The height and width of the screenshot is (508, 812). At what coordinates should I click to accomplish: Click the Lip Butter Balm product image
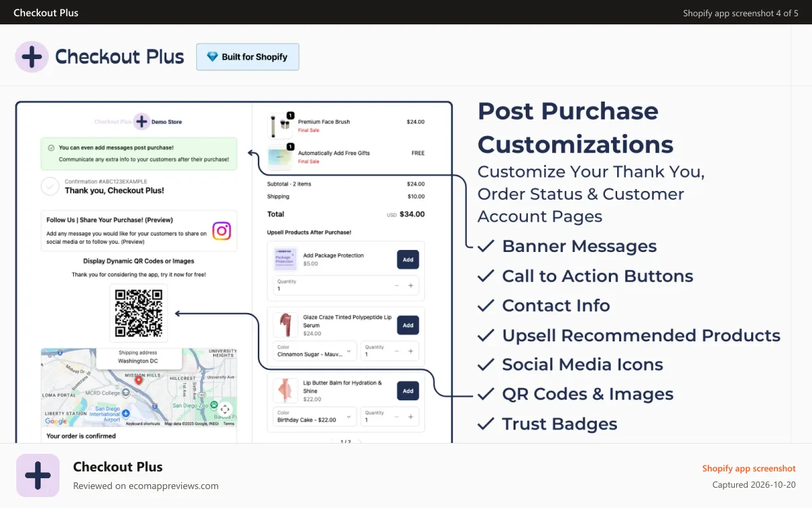286,391
